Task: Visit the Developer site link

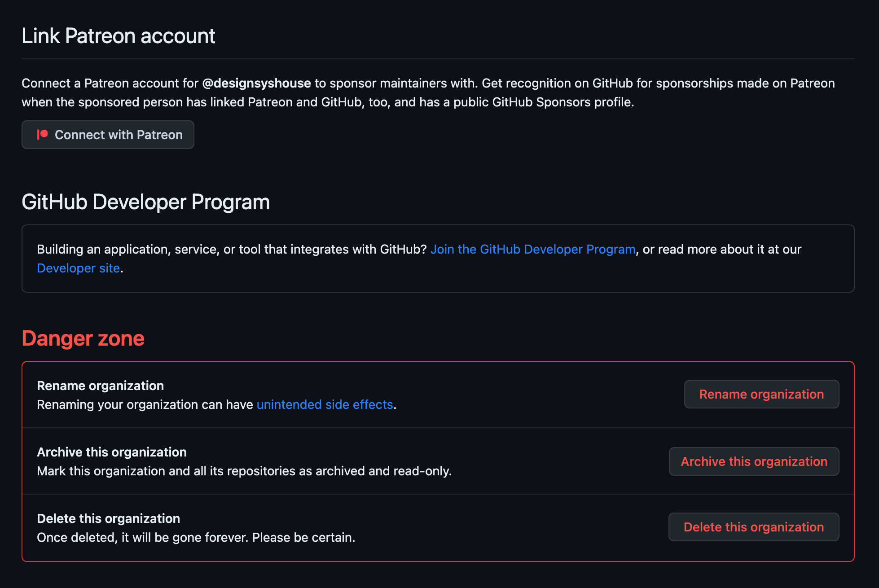Action: click(x=79, y=268)
